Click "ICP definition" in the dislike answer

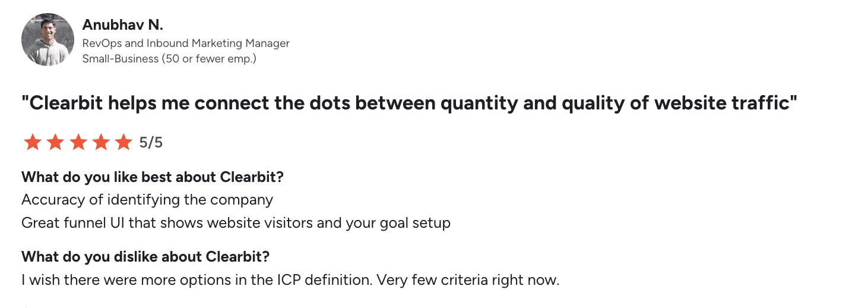click(323, 279)
